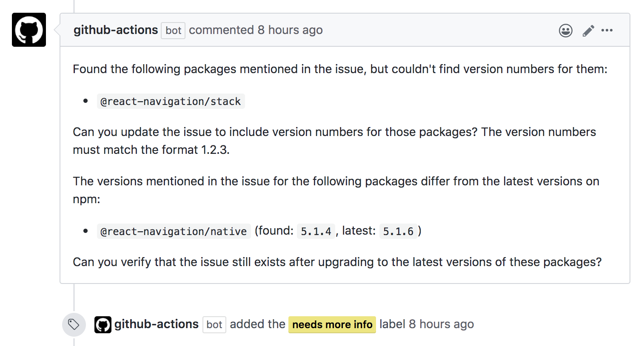
Task: Edit the comment with the pencil icon
Action: (588, 31)
